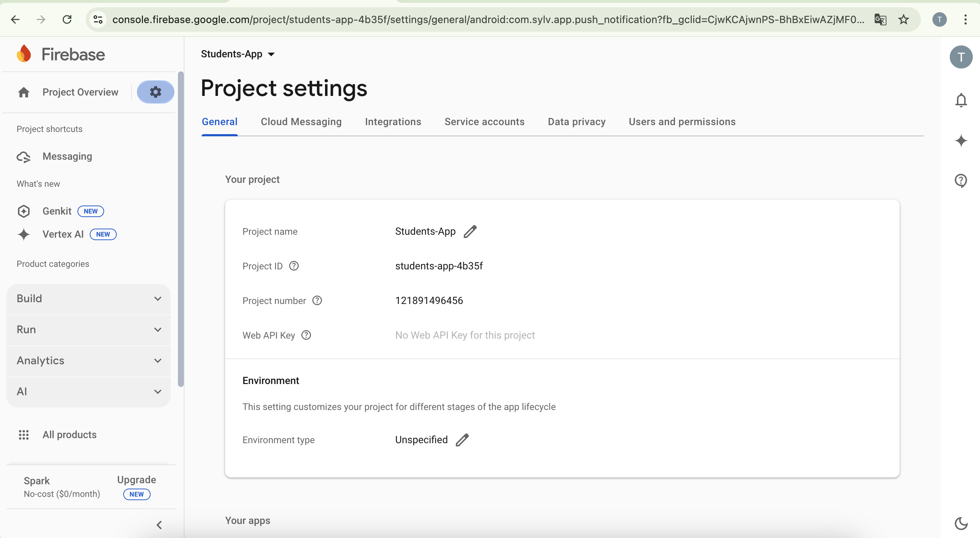Expand the AI category
Screen dimensions: 980x538
pos(89,392)
